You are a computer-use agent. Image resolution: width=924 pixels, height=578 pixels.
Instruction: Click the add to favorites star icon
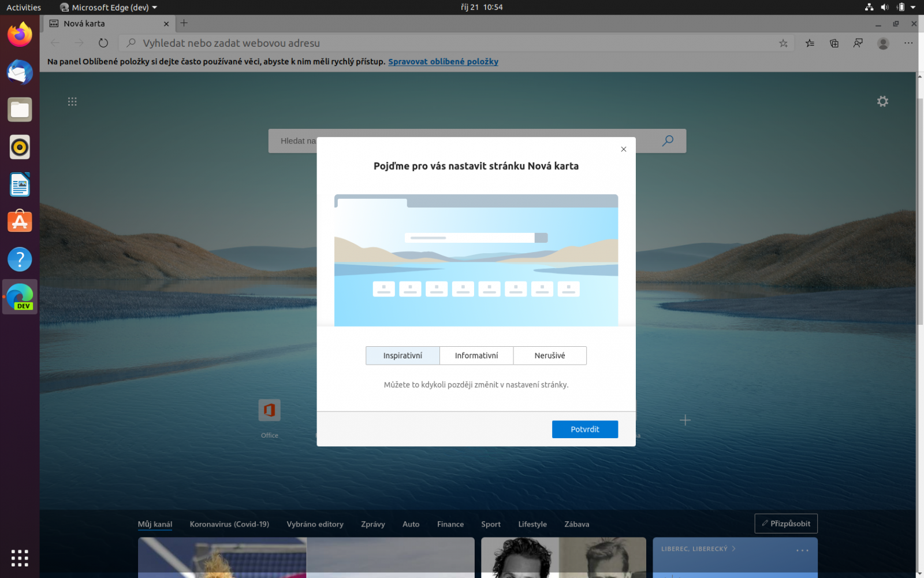point(783,43)
